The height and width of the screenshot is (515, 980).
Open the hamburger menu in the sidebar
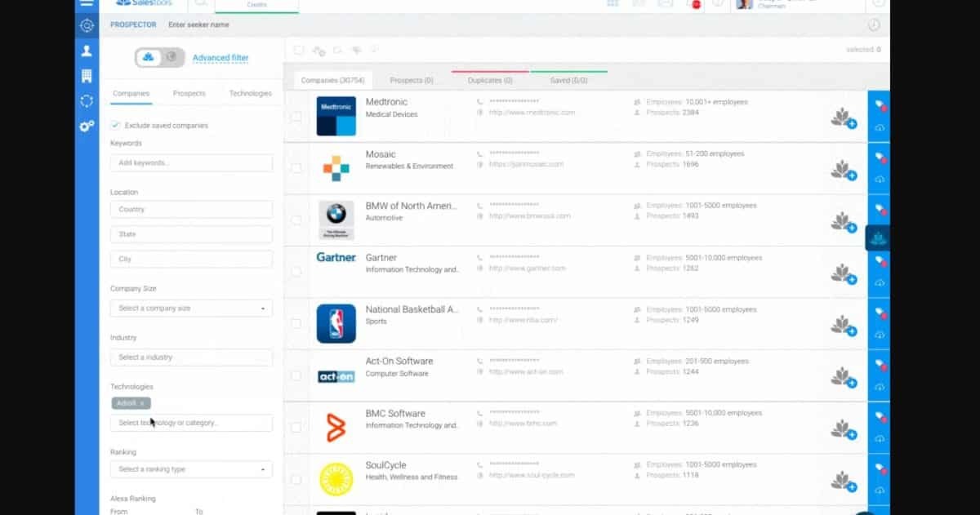click(x=87, y=4)
